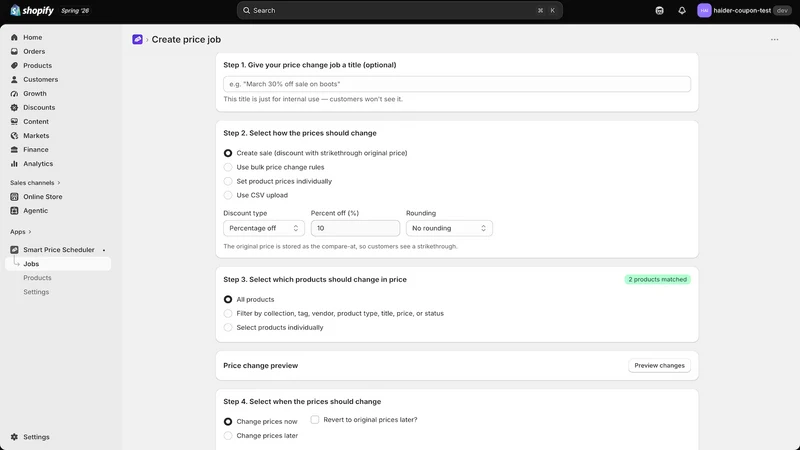Click the Percent off input field
This screenshot has width=800, height=450.
coord(355,228)
